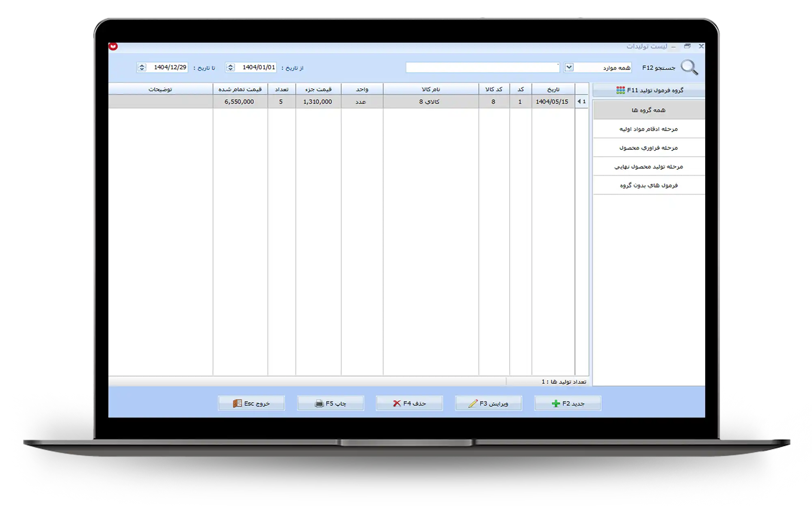812x506 pixels.
Task: Select فرمول هاي بدون گروه item
Action: [x=648, y=185]
